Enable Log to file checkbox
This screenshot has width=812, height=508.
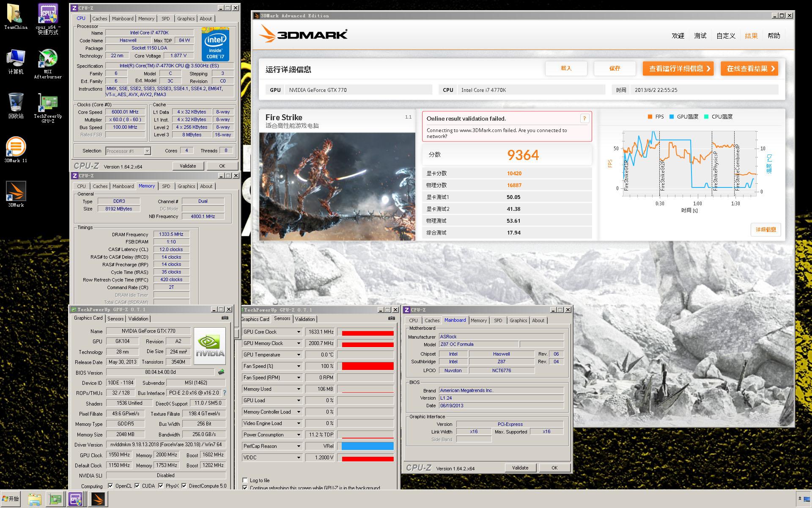click(245, 480)
